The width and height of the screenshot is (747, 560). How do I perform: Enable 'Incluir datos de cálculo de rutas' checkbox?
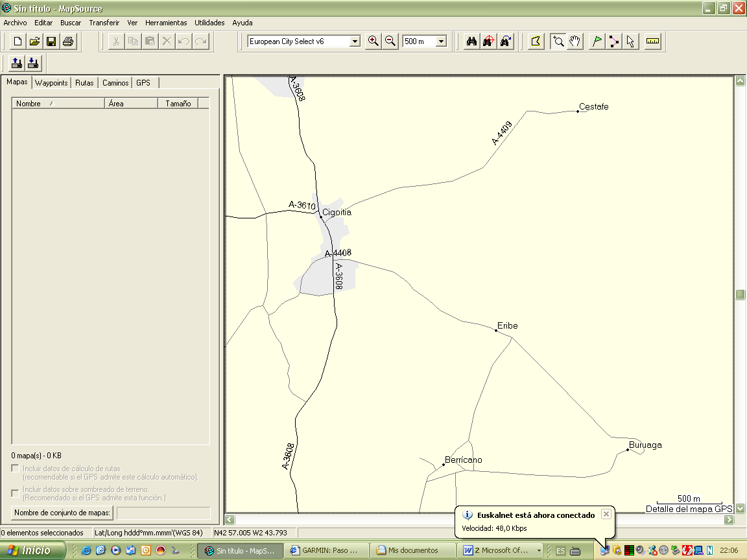[16, 469]
